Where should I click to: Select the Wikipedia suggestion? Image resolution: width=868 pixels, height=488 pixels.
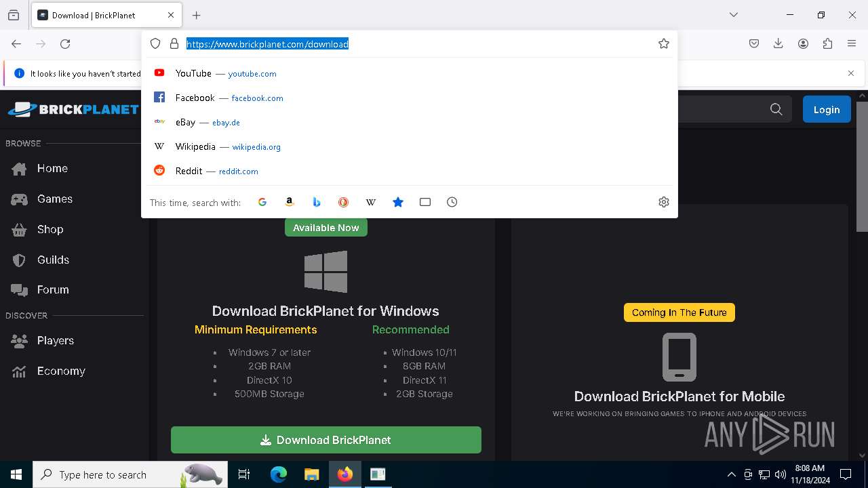(x=410, y=146)
